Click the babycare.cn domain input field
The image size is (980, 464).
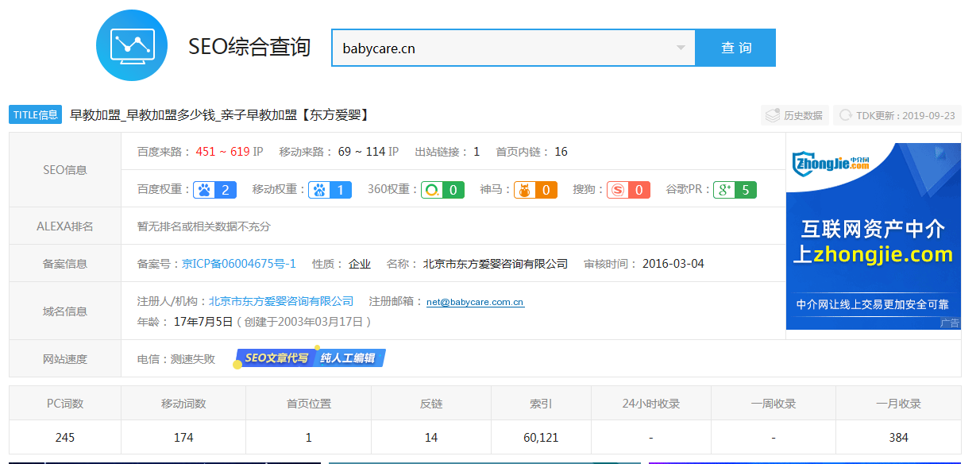click(476, 48)
